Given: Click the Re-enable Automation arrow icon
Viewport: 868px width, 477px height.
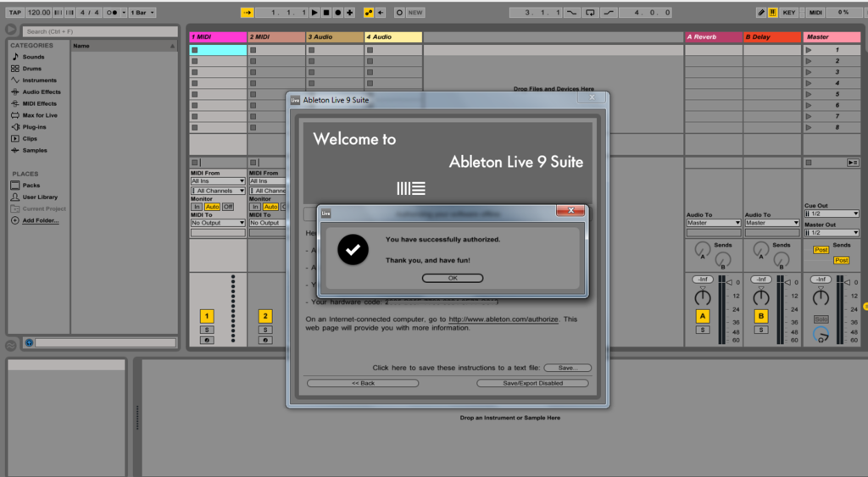Looking at the screenshot, I should pyautogui.click(x=381, y=12).
